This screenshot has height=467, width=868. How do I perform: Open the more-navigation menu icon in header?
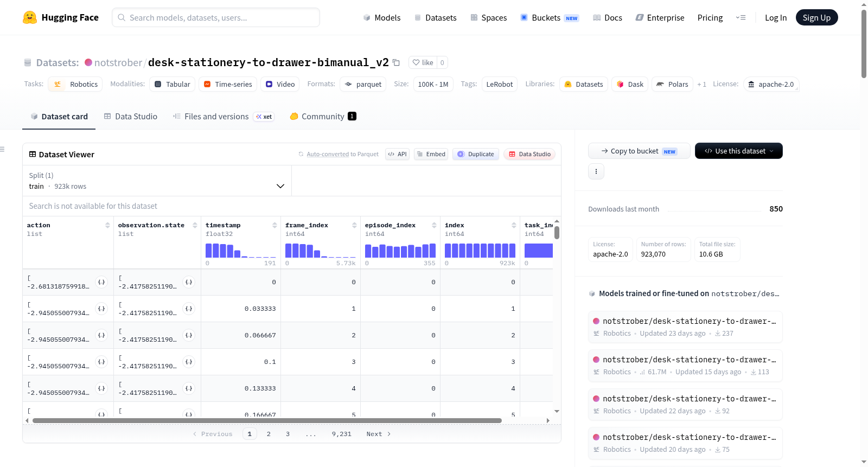[x=741, y=17]
